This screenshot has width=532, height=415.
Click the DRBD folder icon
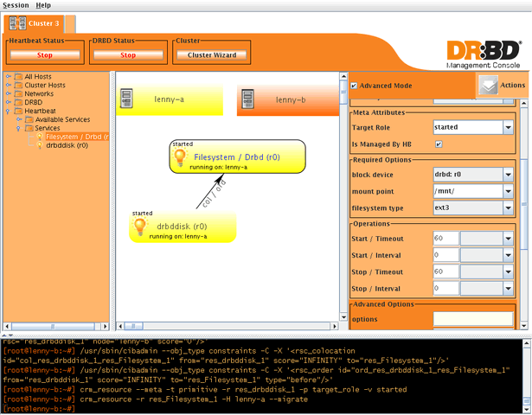pyautogui.click(x=18, y=102)
